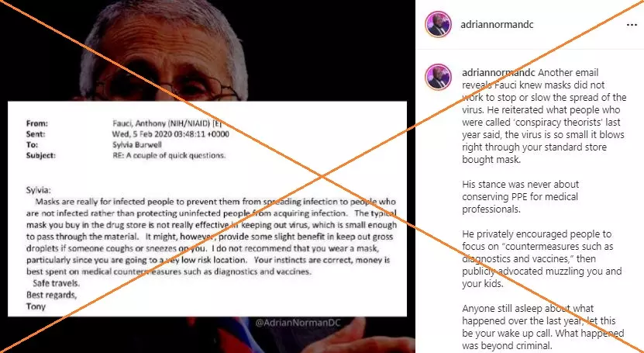Open the three-dot more options menu

(x=632, y=25)
